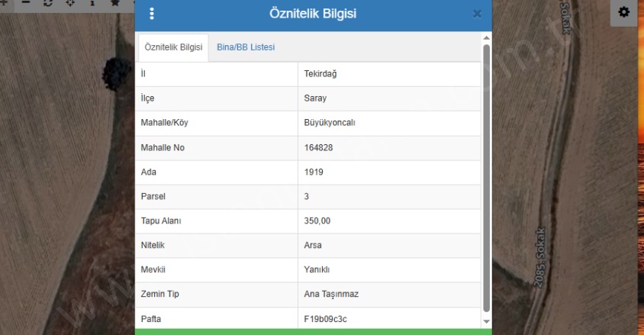Click the scrollbar up arrow

pos(487,37)
